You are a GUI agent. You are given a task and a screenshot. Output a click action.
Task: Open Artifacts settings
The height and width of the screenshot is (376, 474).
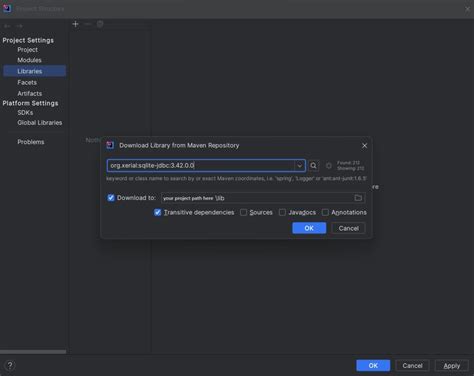point(30,94)
